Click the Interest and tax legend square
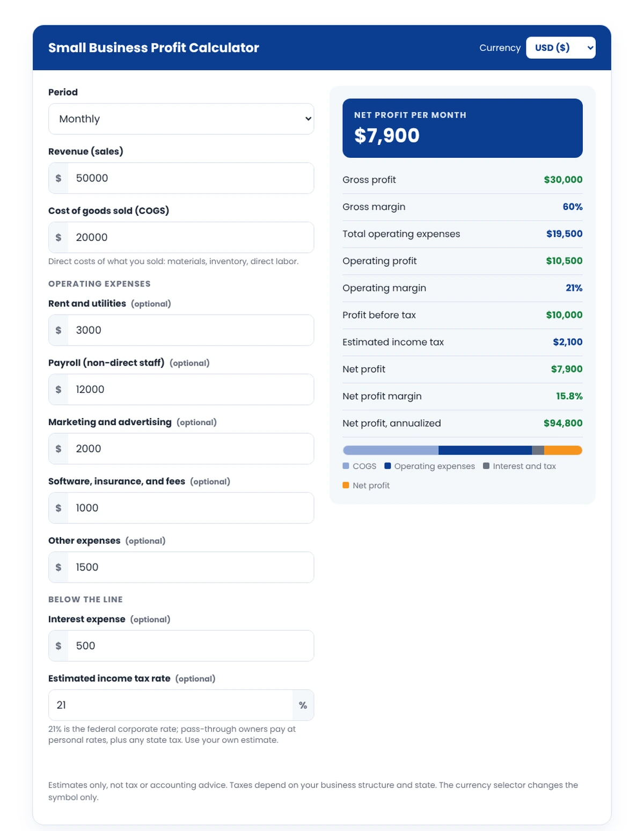The height and width of the screenshot is (831, 644). [x=486, y=466]
